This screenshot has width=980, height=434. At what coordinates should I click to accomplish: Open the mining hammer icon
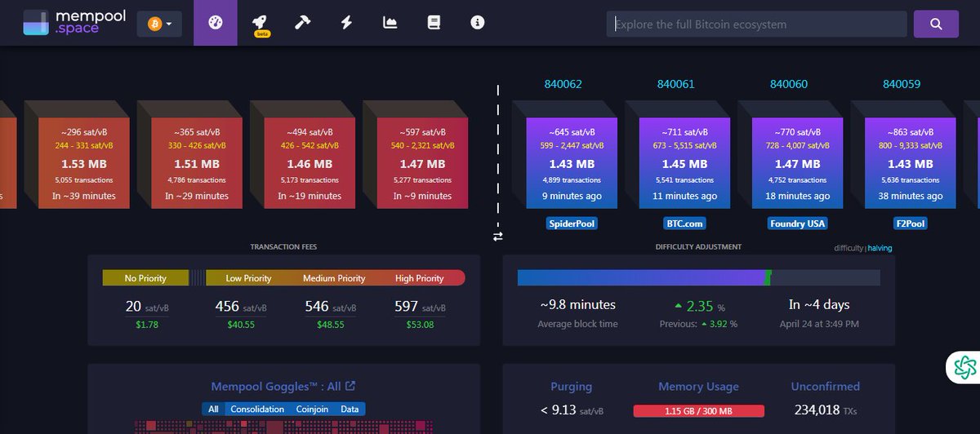click(x=302, y=23)
